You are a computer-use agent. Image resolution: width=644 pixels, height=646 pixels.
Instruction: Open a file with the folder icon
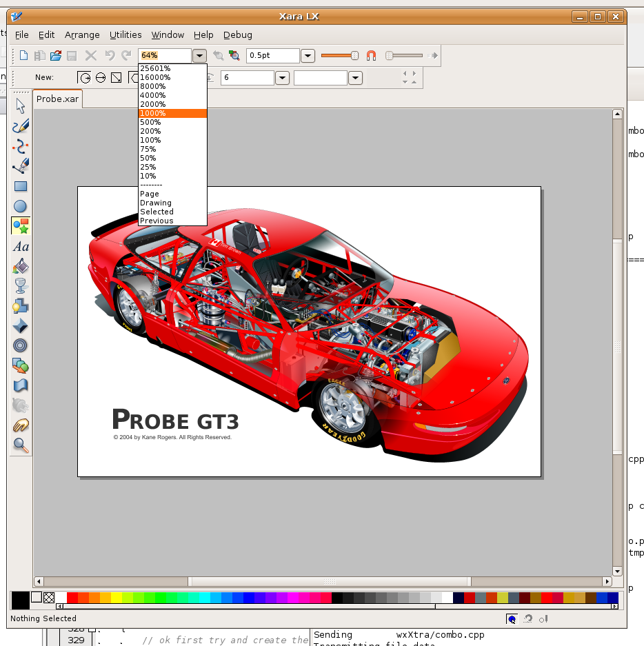(x=56, y=55)
